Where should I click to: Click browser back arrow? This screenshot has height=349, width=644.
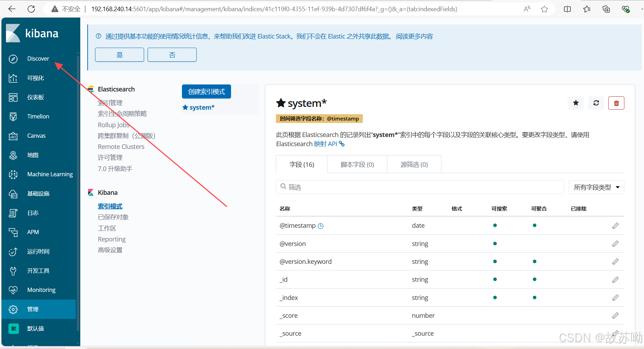[12, 9]
